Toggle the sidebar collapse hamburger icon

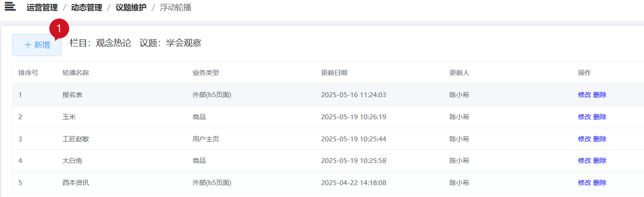tap(10, 7)
